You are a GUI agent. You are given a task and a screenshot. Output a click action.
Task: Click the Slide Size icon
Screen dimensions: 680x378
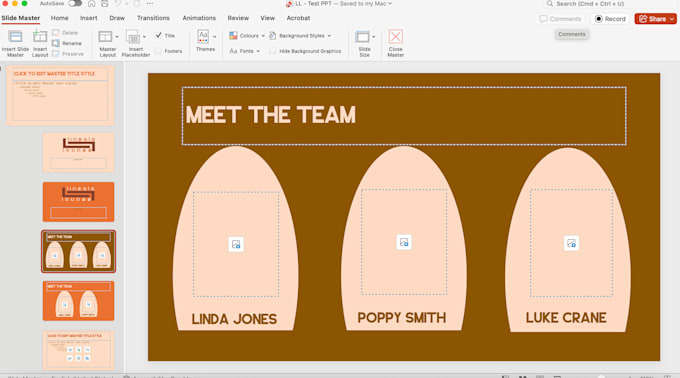coord(362,37)
